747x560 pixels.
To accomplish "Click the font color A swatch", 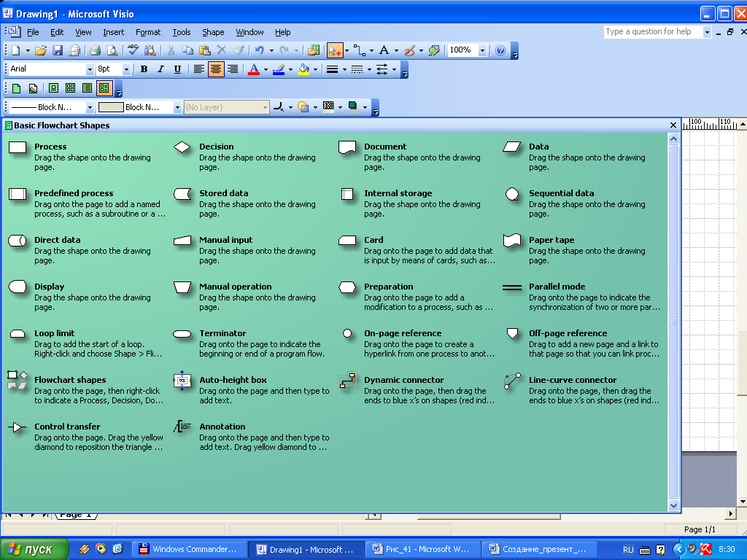I will coord(254,69).
